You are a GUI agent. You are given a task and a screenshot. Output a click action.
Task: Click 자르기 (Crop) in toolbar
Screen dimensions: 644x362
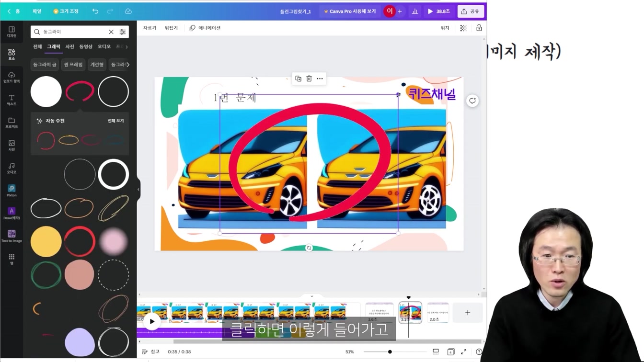click(149, 28)
